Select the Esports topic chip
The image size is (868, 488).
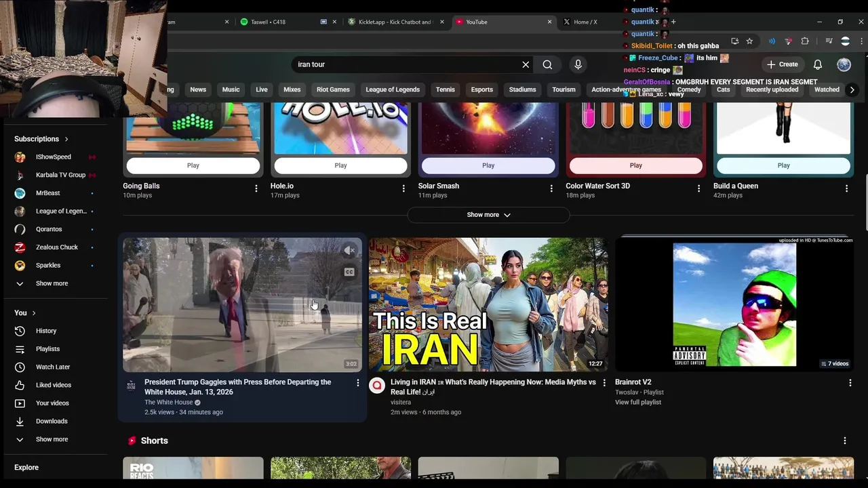click(x=482, y=89)
